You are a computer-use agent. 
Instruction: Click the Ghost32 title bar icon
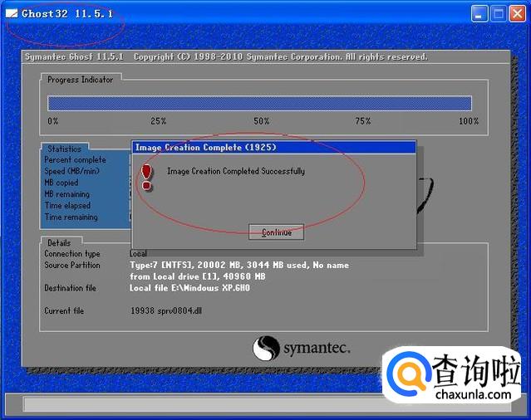coord(12,13)
